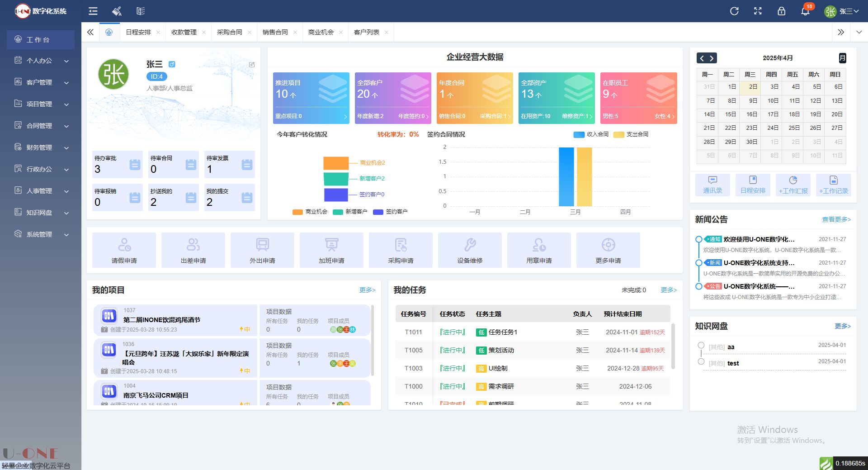Switch calendar to month view icon
868x470 pixels.
(842, 58)
